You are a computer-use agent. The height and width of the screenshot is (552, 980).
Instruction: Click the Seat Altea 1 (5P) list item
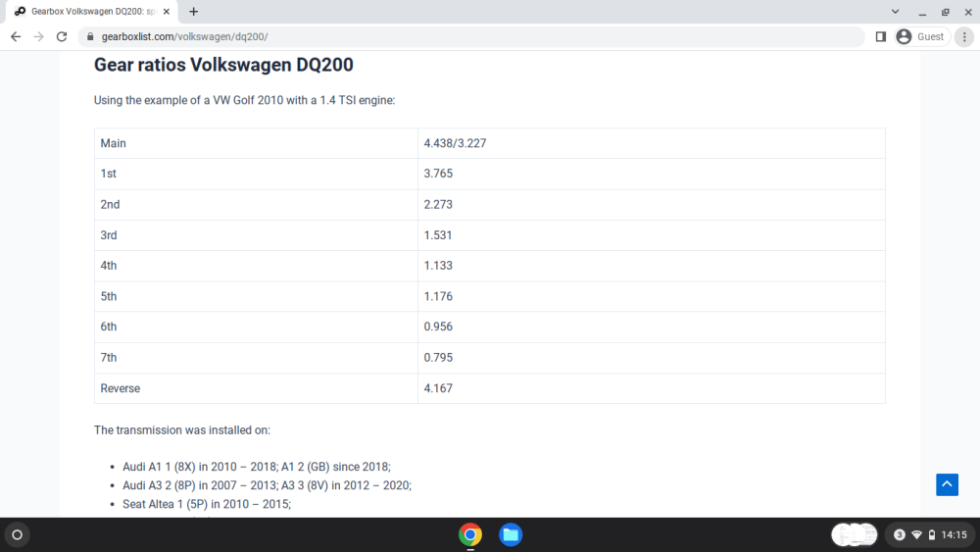click(207, 504)
